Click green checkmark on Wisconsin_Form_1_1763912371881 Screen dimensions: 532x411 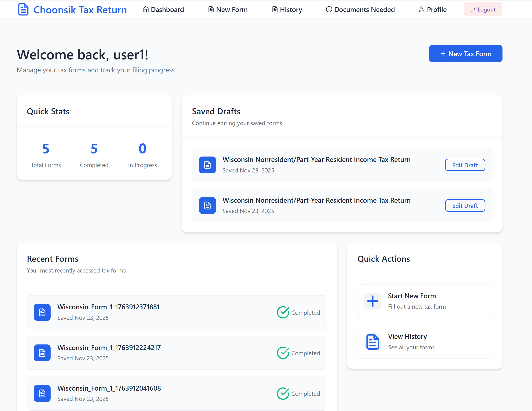[283, 312]
